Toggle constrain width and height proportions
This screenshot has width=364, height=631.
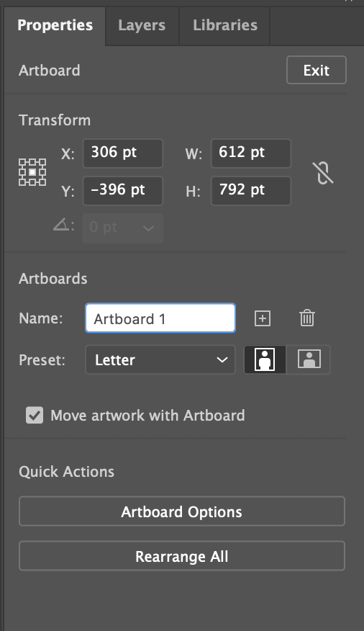click(x=323, y=173)
